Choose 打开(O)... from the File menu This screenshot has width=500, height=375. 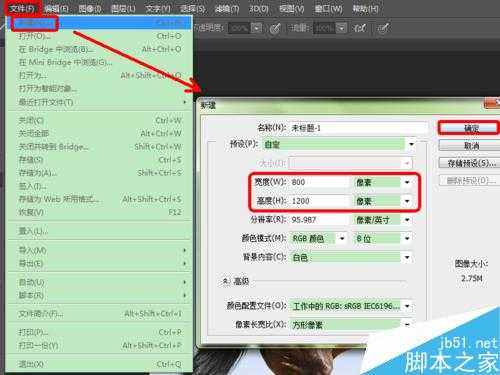tap(99, 36)
